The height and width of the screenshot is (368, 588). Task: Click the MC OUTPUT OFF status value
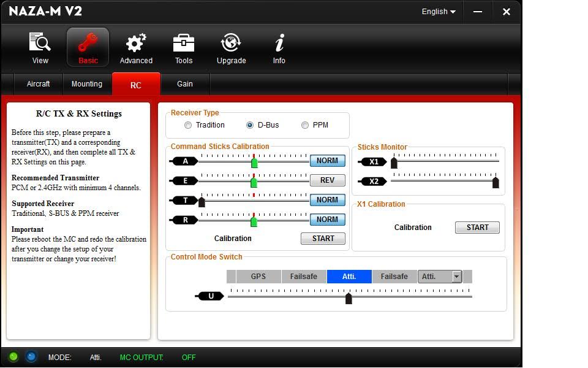189,357
